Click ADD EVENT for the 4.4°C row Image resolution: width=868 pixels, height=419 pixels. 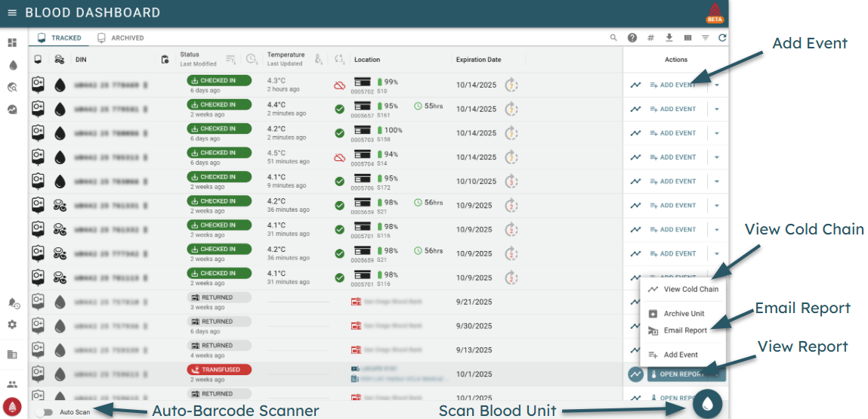pos(672,109)
